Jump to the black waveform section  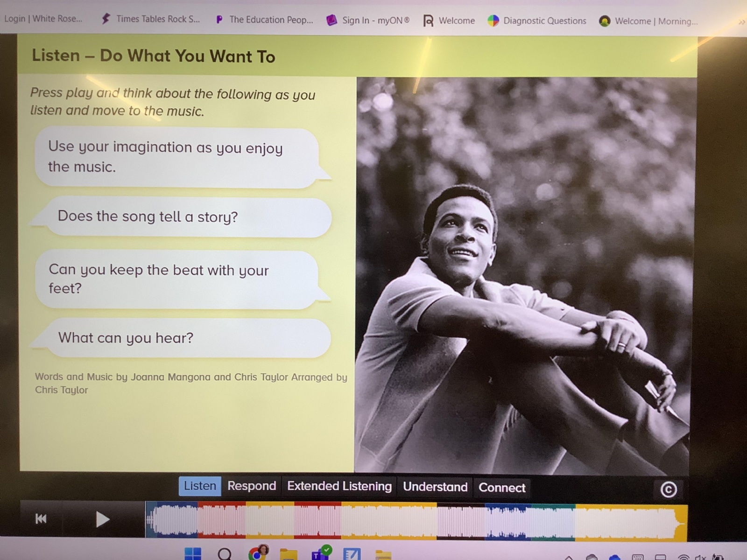pyautogui.click(x=461, y=522)
